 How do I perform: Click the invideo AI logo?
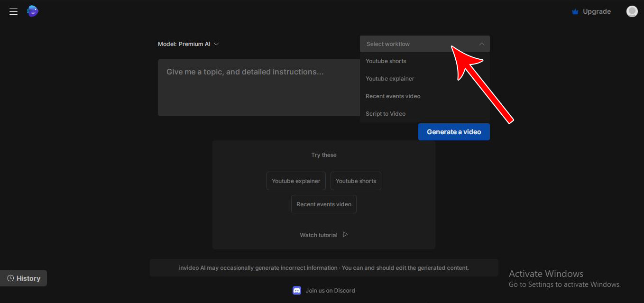33,11
